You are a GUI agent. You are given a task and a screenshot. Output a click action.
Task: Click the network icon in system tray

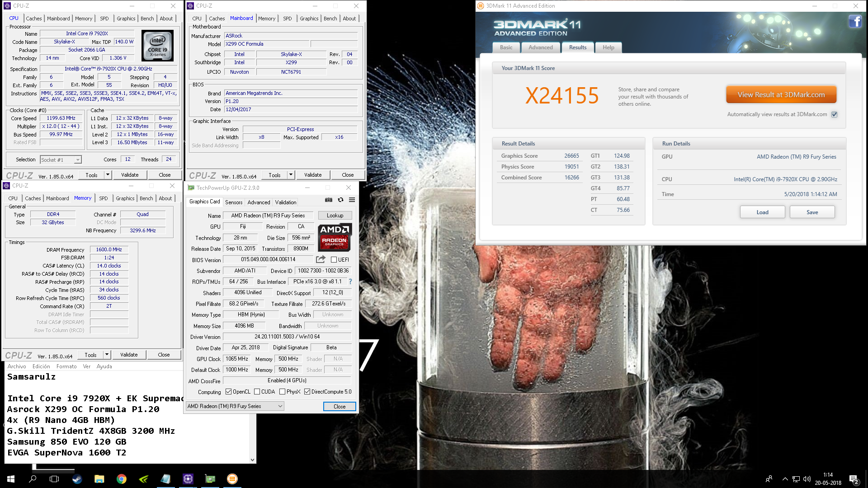tap(796, 479)
